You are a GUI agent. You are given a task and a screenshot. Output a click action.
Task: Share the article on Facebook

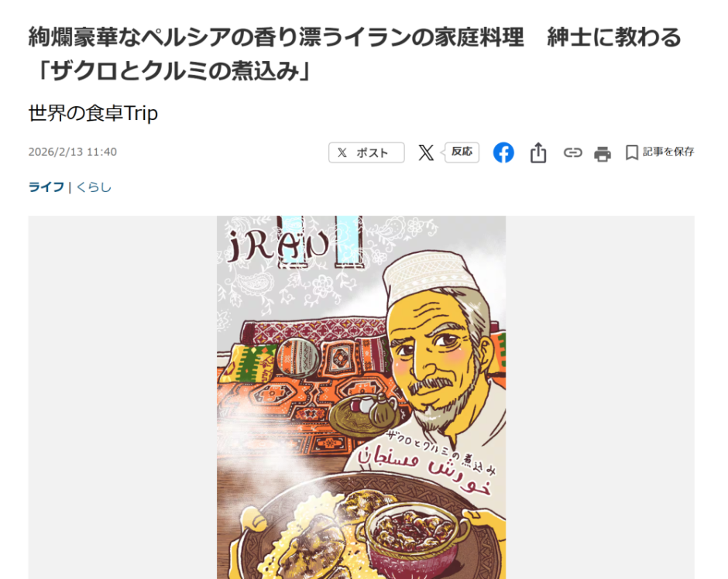(x=503, y=152)
